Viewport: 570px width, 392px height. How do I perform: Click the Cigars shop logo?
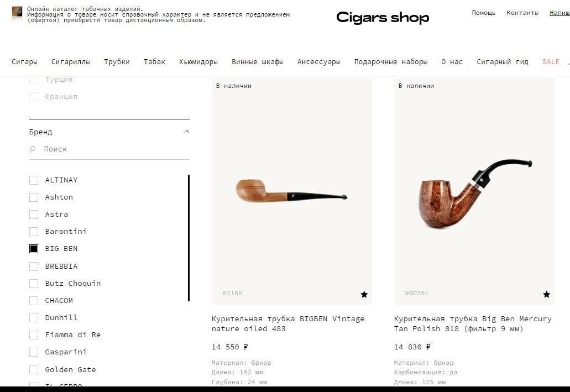click(x=383, y=18)
